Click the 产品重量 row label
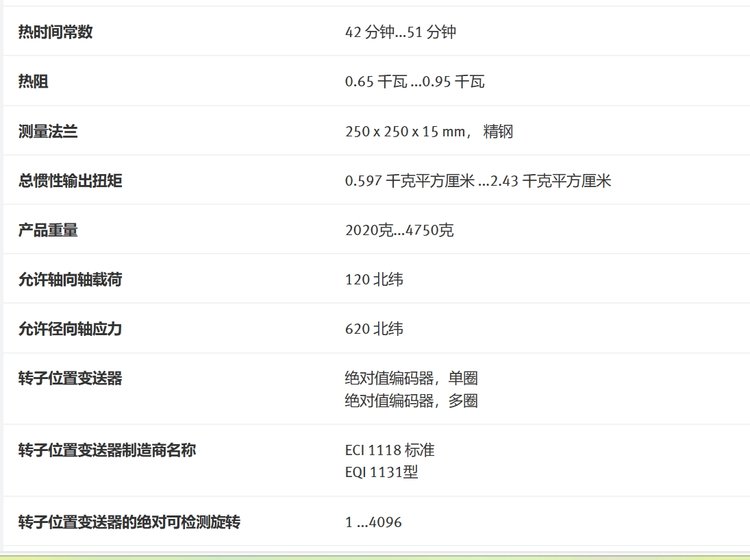This screenshot has width=750, height=560. pyautogui.click(x=48, y=230)
